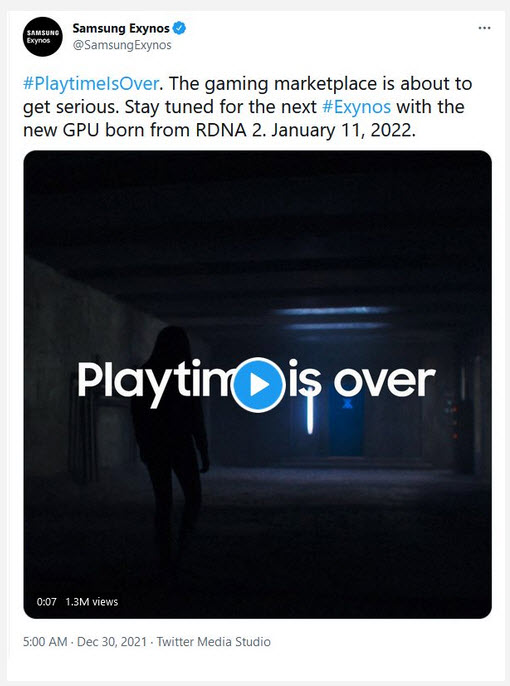Click the 0:07 video duration label

point(46,602)
